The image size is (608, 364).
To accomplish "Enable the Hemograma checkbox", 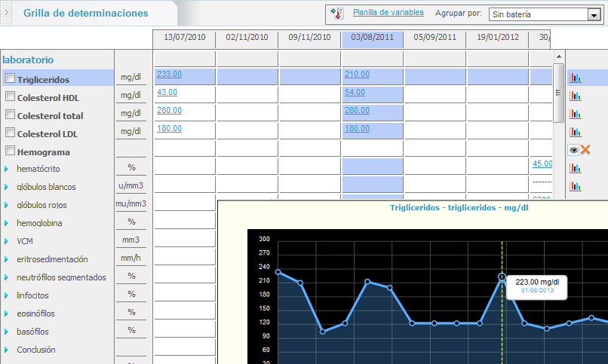I will (x=10, y=151).
